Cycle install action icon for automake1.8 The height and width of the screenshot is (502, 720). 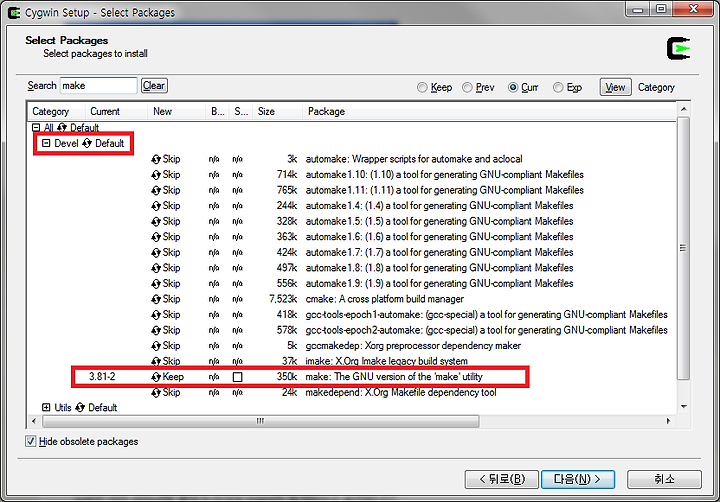(x=156, y=268)
